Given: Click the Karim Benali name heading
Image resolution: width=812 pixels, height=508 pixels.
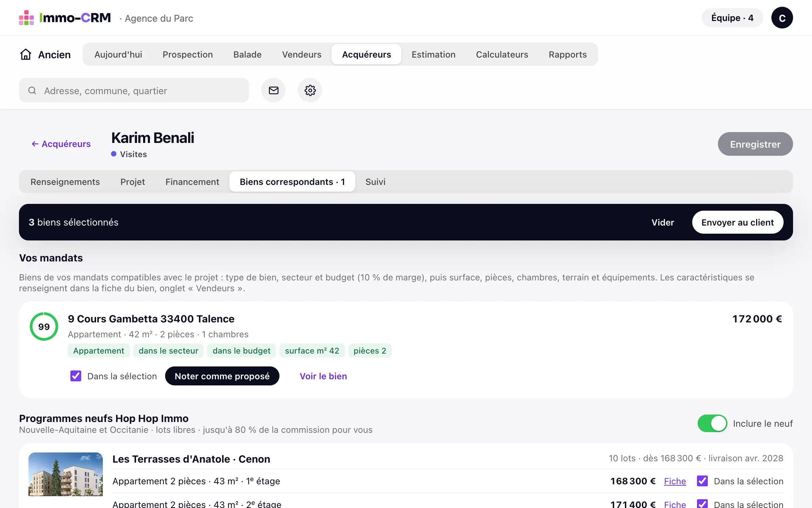Looking at the screenshot, I should 153,138.
